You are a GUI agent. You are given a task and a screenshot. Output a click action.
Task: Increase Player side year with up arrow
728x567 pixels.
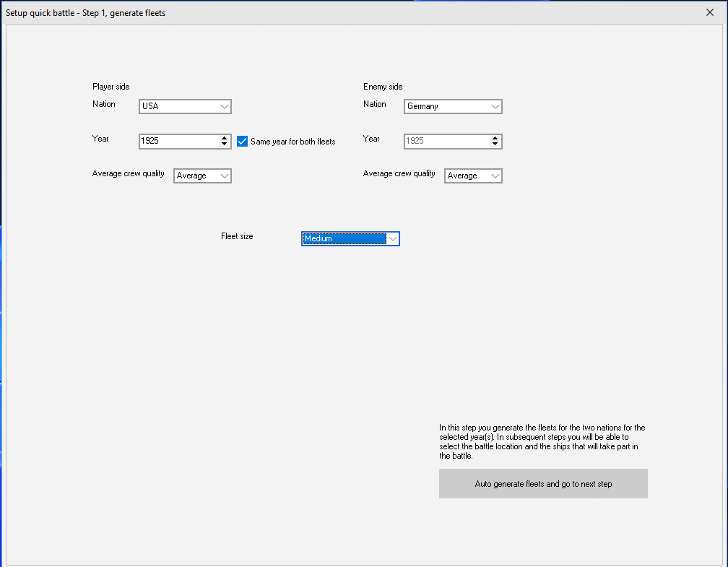pos(224,138)
